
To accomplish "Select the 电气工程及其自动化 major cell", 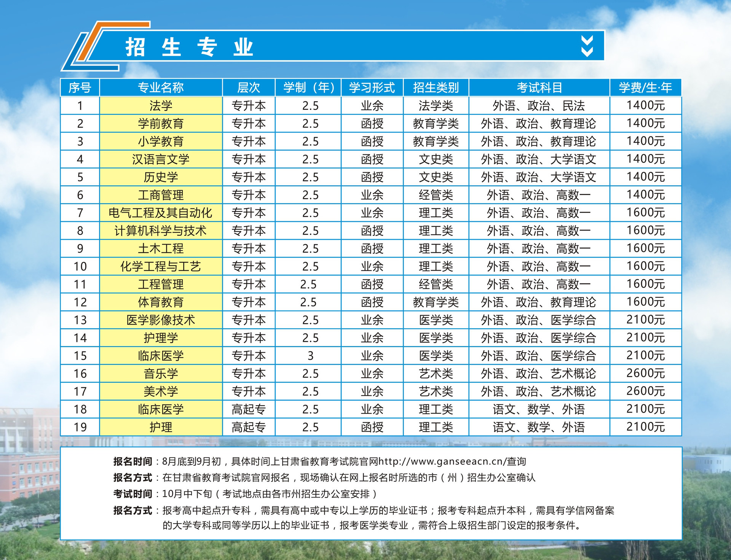I will [x=161, y=213].
